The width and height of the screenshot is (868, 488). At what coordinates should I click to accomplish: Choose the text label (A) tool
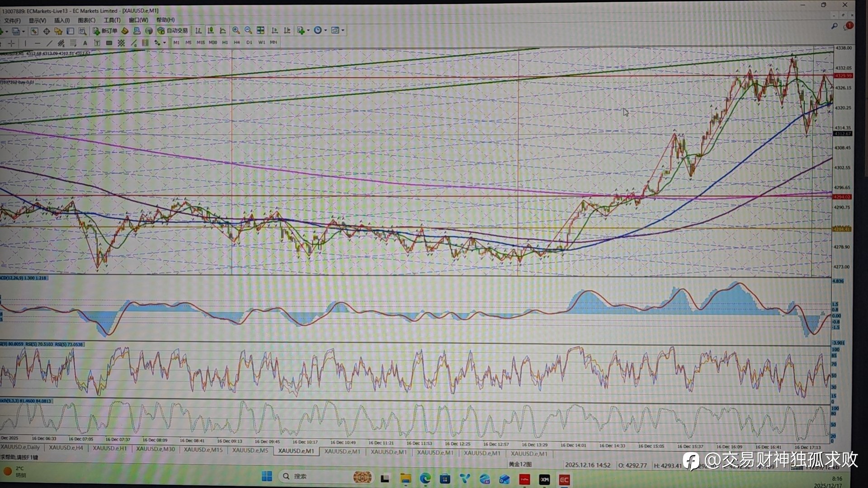(85, 43)
